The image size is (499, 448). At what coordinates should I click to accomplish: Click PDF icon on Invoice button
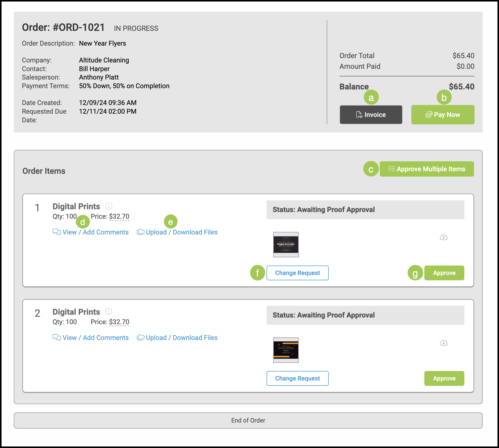click(359, 115)
